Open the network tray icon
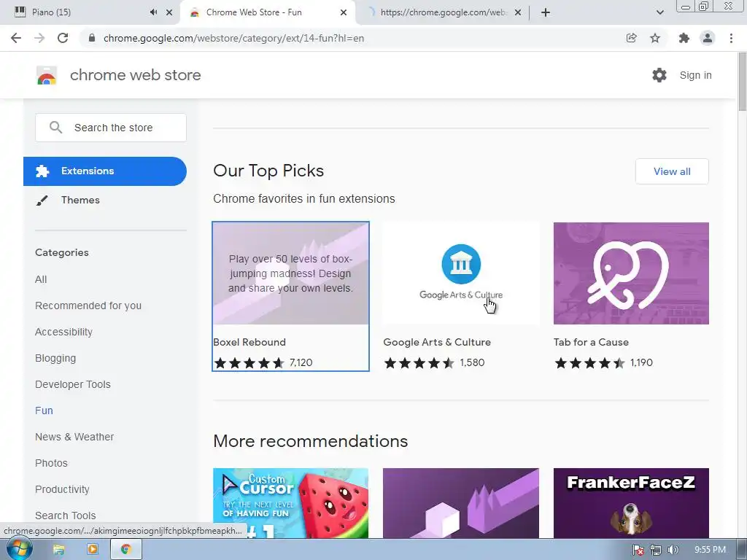Image resolution: width=747 pixels, height=560 pixels. pos(656,550)
